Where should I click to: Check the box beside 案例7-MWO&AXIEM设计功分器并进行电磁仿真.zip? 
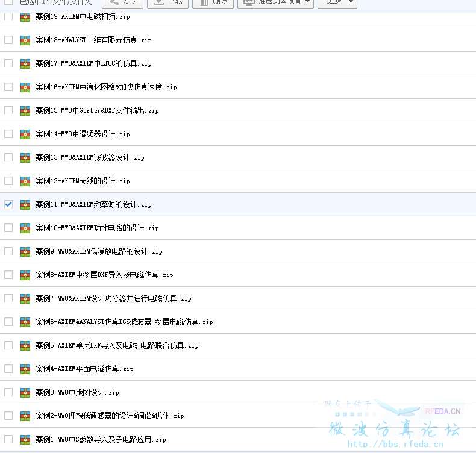coord(8,298)
